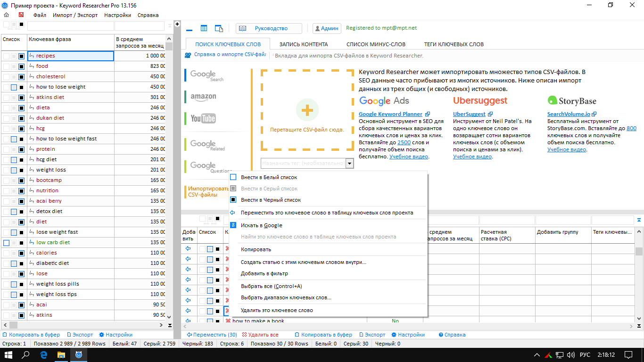Click external-link icon next to UberSuggest link
Viewport: 644px width, 362px height.
click(490, 114)
